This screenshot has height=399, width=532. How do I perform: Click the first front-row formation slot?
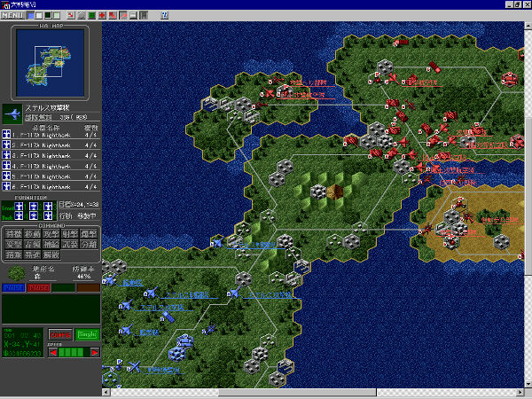[20, 206]
